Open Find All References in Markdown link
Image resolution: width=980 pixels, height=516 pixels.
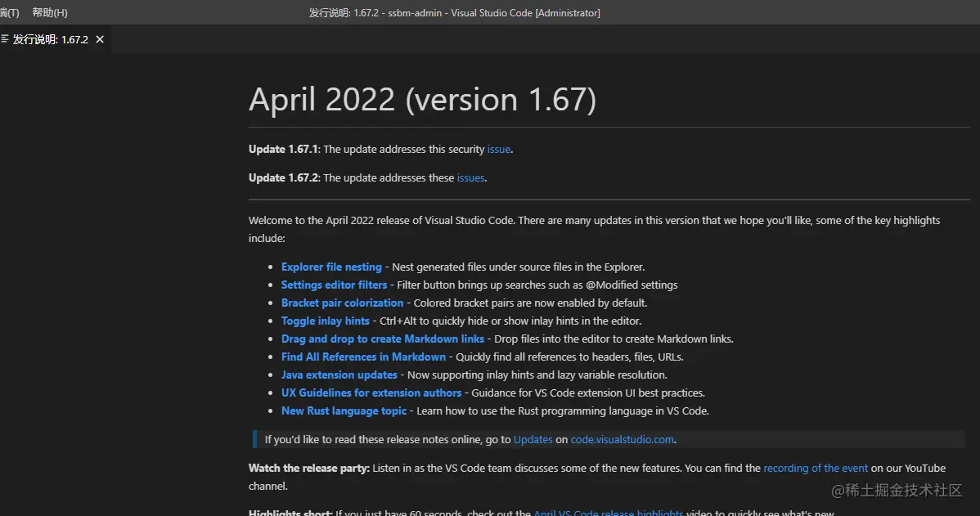click(x=364, y=357)
